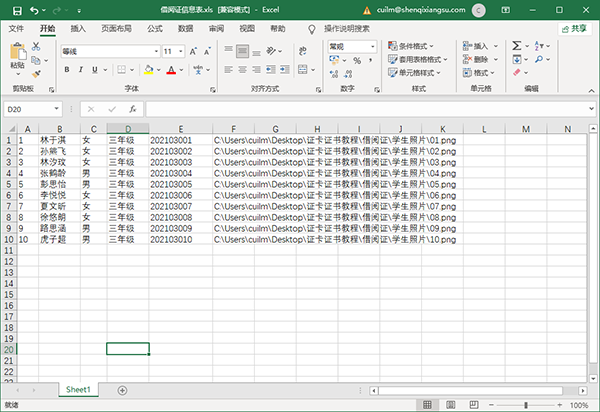Open the File tab

pyautogui.click(x=16, y=29)
